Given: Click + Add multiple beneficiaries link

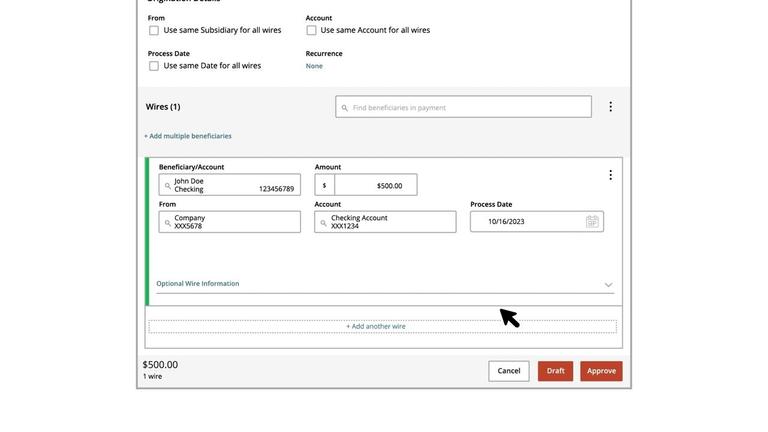Looking at the screenshot, I should [188, 136].
